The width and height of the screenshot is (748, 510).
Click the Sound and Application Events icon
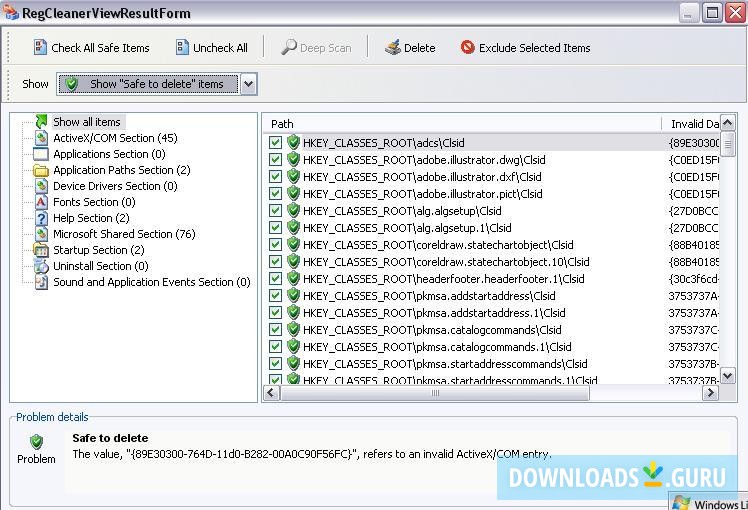click(42, 282)
